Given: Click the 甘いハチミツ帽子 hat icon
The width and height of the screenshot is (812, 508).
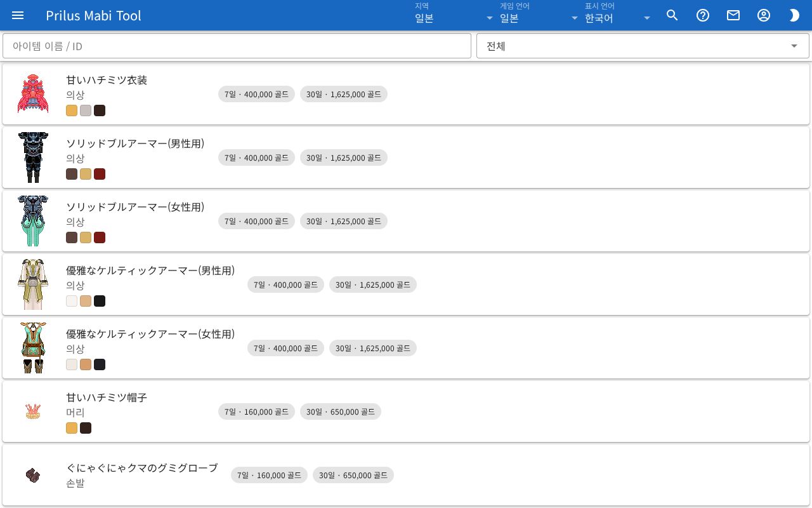Looking at the screenshot, I should point(33,411).
